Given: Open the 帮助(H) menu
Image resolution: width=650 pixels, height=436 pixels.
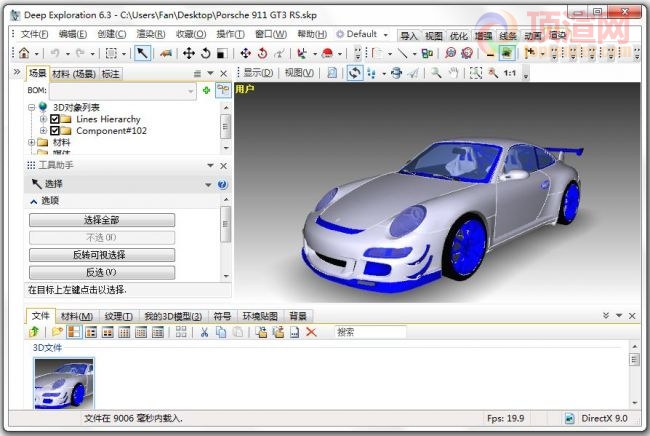Looking at the screenshot, I should [x=312, y=34].
